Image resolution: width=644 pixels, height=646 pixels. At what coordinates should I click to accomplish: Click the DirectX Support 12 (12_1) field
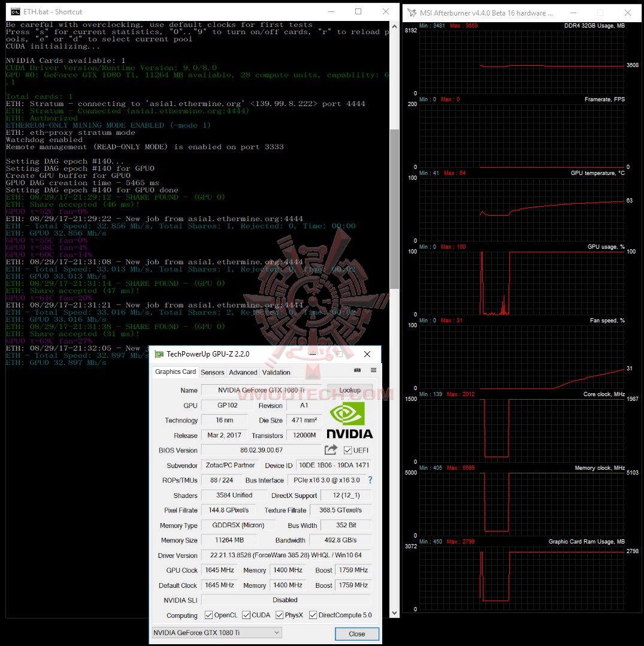tap(346, 495)
